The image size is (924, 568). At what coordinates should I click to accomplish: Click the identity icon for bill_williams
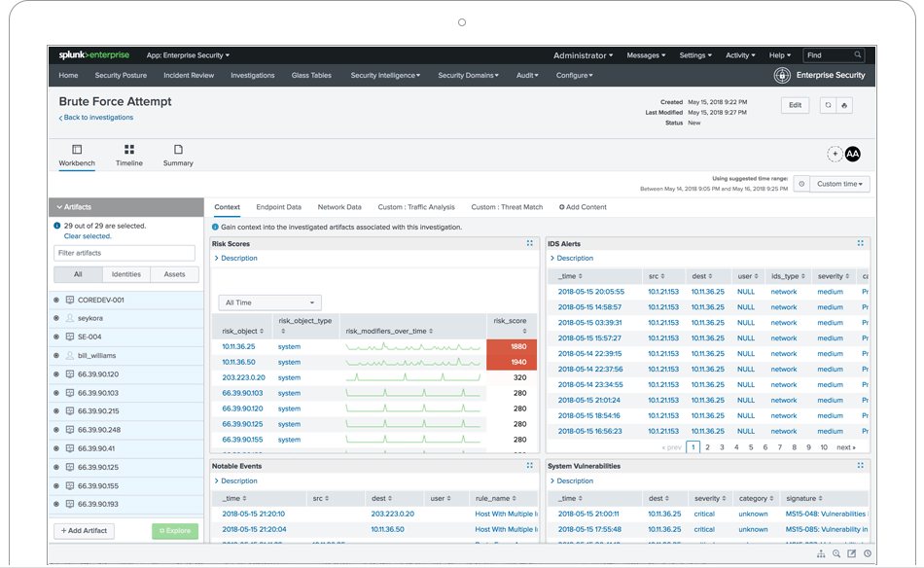tap(69, 355)
